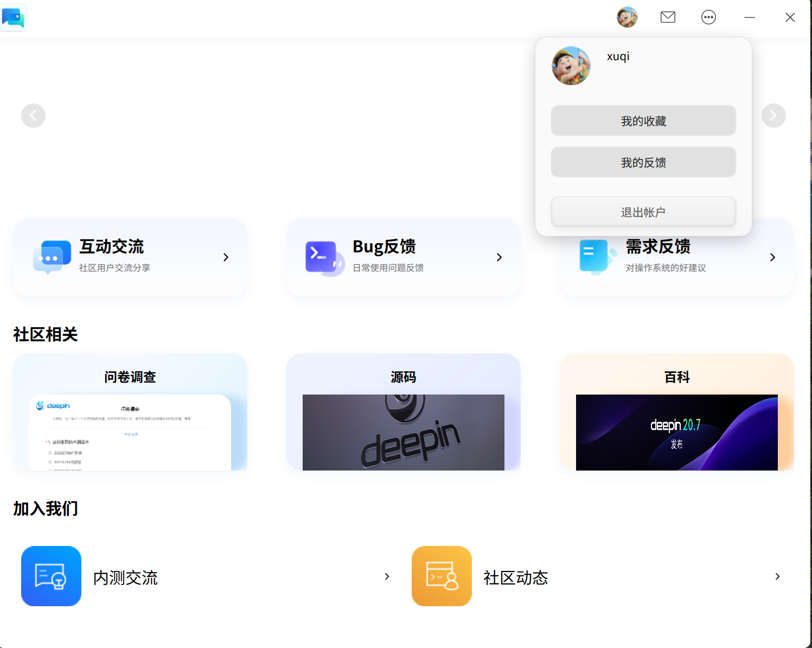Click 退出帐户 to log out

click(643, 212)
